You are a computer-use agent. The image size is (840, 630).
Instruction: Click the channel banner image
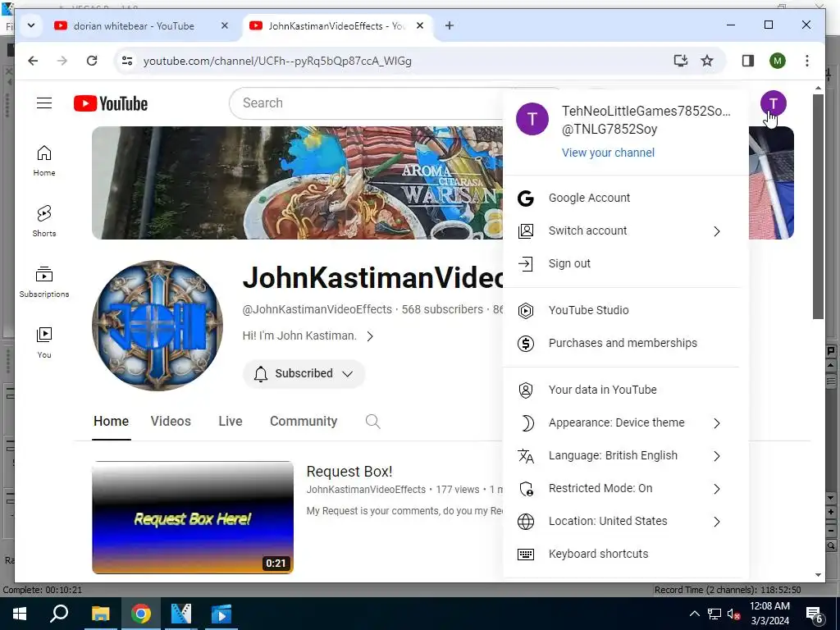pyautogui.click(x=297, y=183)
